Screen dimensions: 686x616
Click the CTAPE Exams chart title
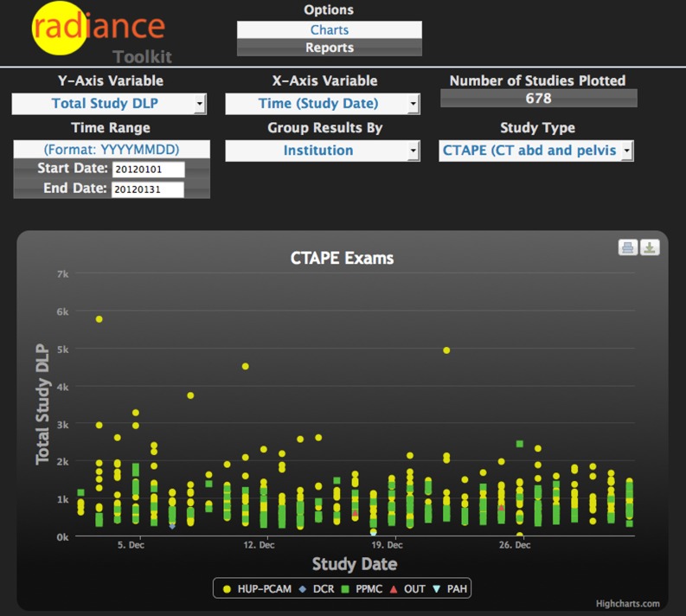(x=342, y=258)
